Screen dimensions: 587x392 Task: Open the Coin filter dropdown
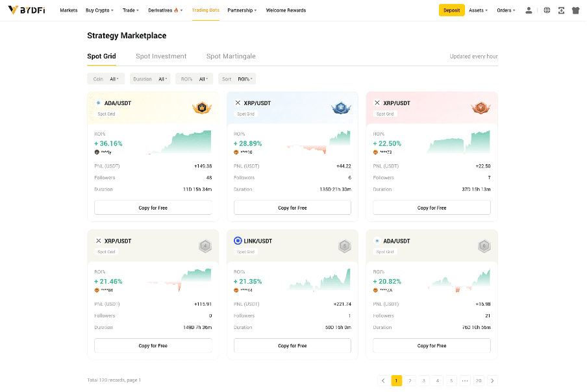tap(106, 79)
